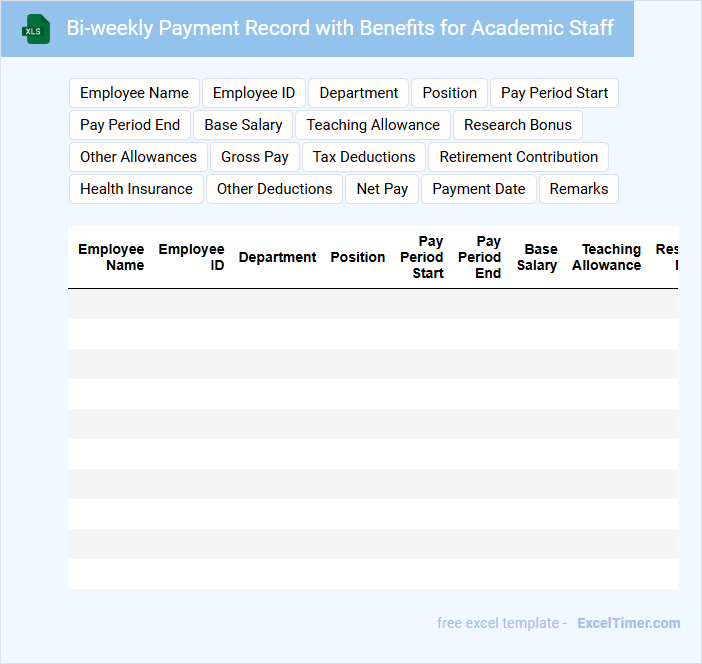Select the Health Insurance tag
The width and height of the screenshot is (702, 664).
coord(137,189)
